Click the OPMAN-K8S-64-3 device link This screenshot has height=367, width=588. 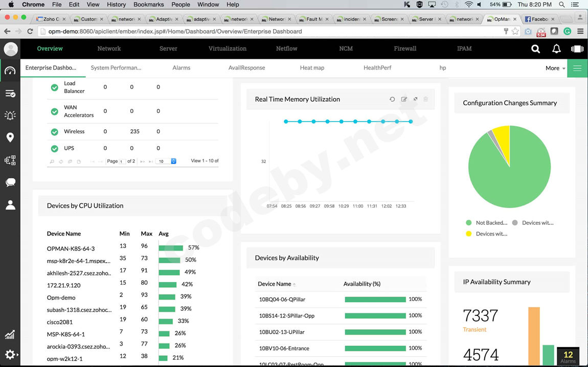coord(71,248)
